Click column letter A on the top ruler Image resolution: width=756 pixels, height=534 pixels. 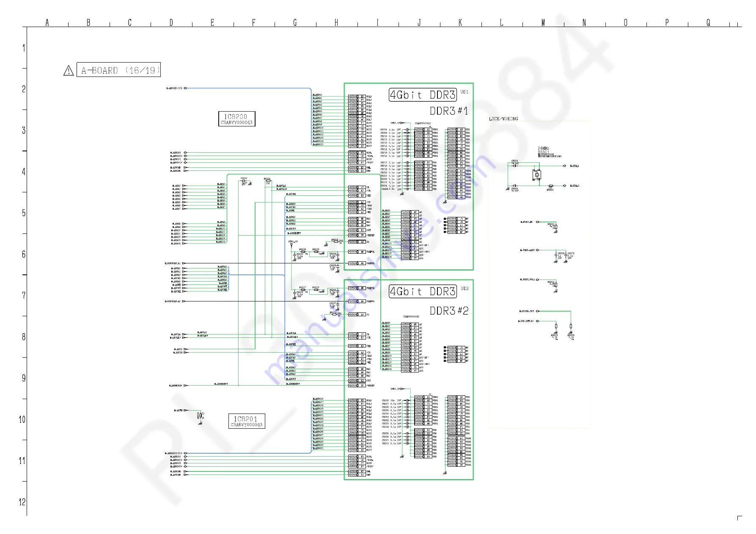pyautogui.click(x=47, y=23)
